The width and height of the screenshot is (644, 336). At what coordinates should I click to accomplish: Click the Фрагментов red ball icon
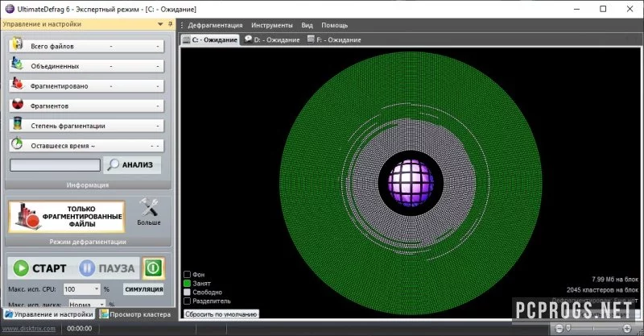(17, 104)
